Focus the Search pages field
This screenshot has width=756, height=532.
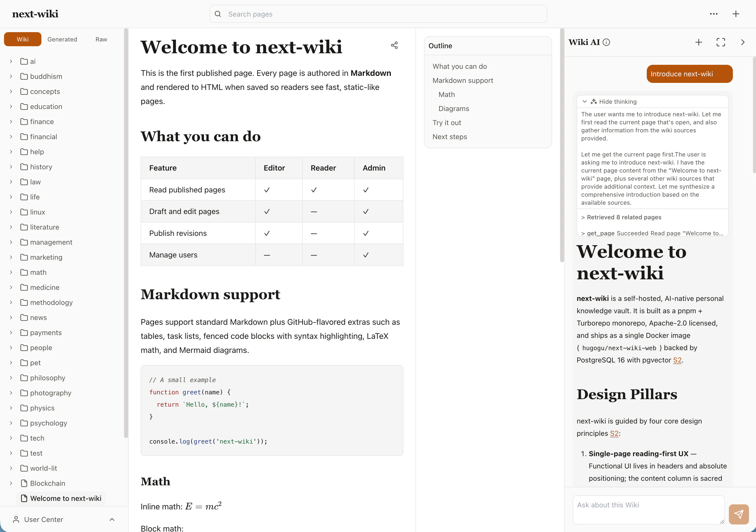pos(378,14)
